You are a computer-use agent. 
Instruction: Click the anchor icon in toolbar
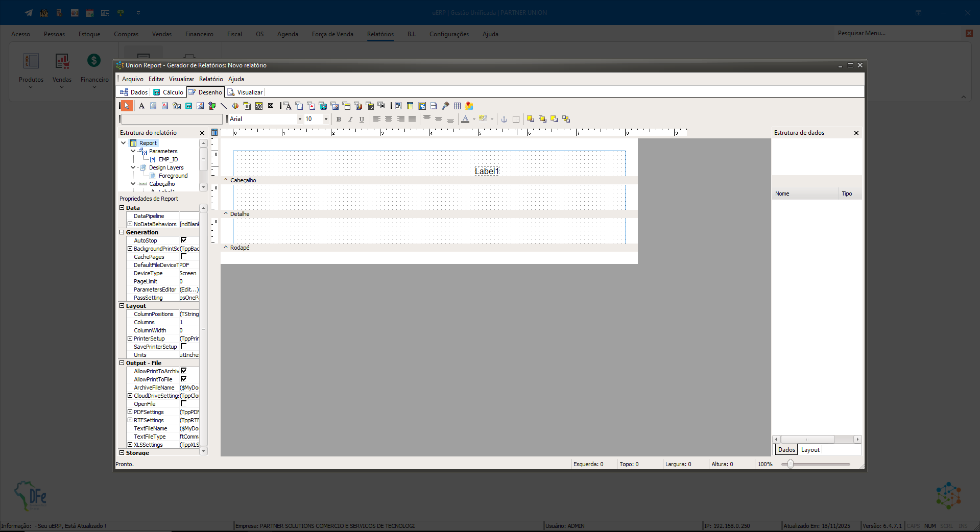pyautogui.click(x=504, y=119)
